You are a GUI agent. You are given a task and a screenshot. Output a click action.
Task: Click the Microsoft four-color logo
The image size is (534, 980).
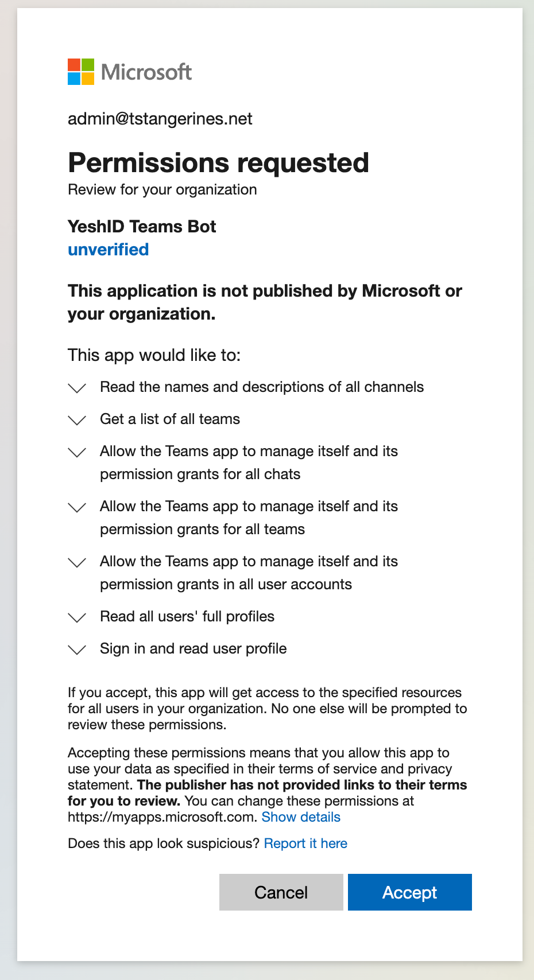coord(81,72)
